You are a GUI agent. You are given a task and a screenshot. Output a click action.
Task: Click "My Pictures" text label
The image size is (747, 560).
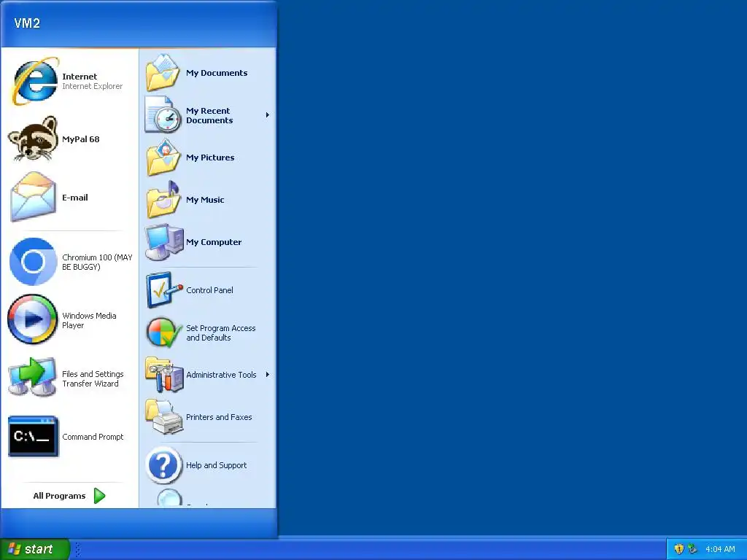coord(210,157)
